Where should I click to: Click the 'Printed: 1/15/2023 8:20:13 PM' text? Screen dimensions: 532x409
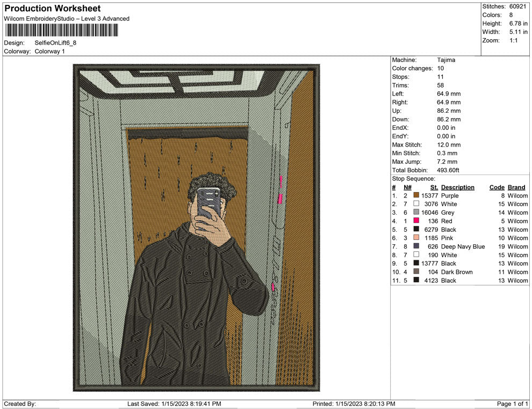354,404
